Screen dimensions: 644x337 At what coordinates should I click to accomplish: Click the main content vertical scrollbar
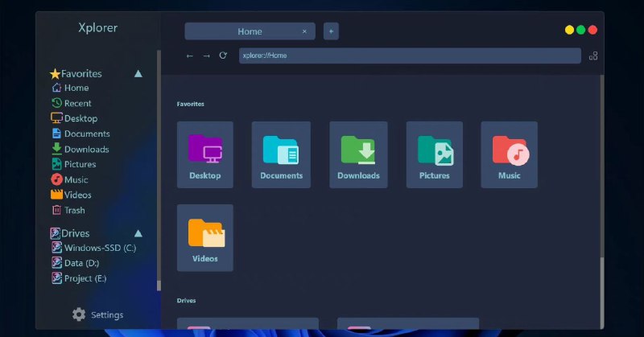602,201
